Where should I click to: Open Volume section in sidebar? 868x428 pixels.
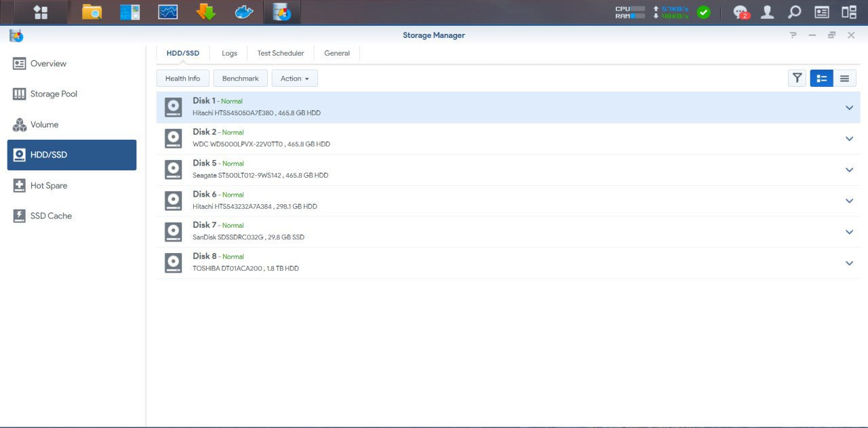pyautogui.click(x=72, y=125)
